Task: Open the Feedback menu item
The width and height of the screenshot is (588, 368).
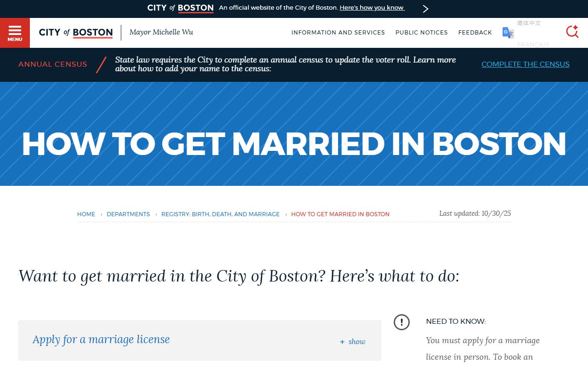Action: (475, 33)
